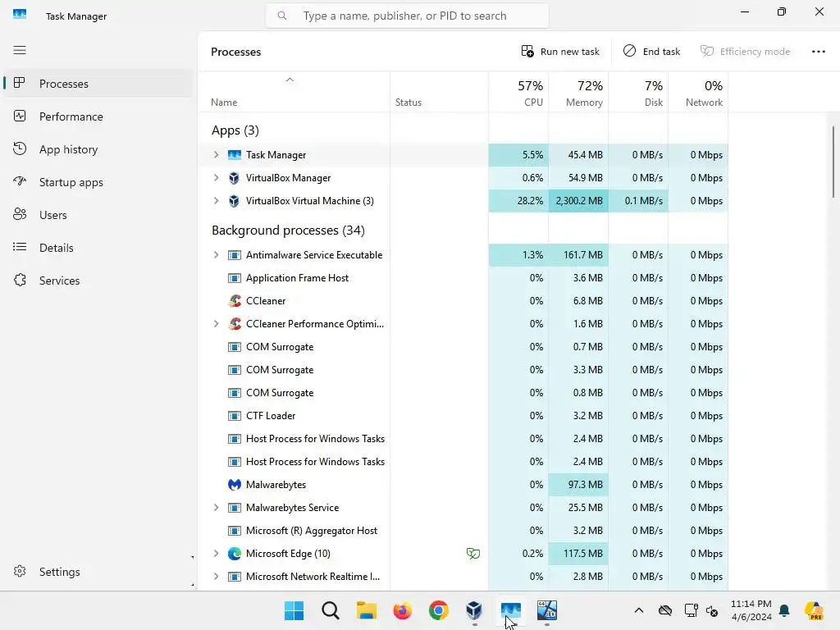Click the CCleaner process icon
Viewport: 840px width, 630px height.
click(235, 300)
